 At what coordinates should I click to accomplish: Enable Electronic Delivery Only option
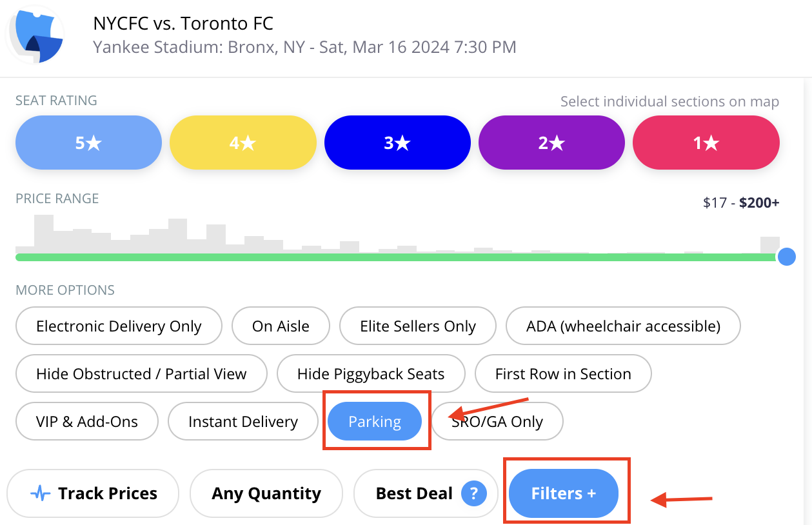(x=119, y=326)
